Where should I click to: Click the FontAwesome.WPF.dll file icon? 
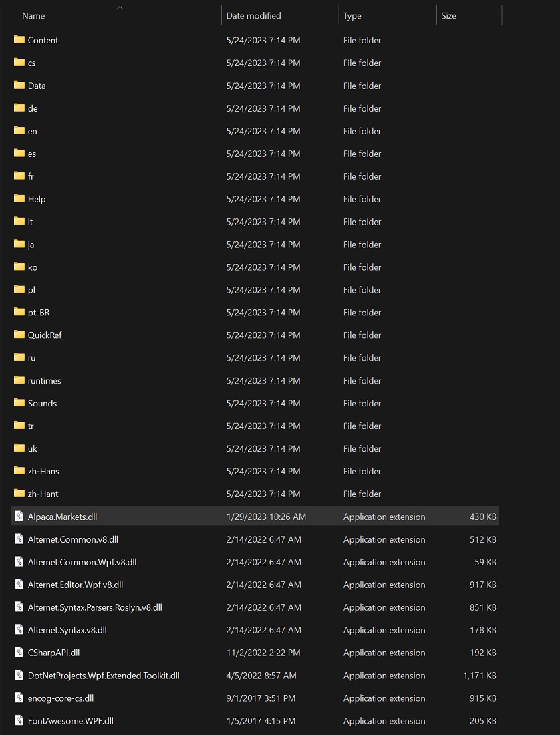[x=19, y=720]
